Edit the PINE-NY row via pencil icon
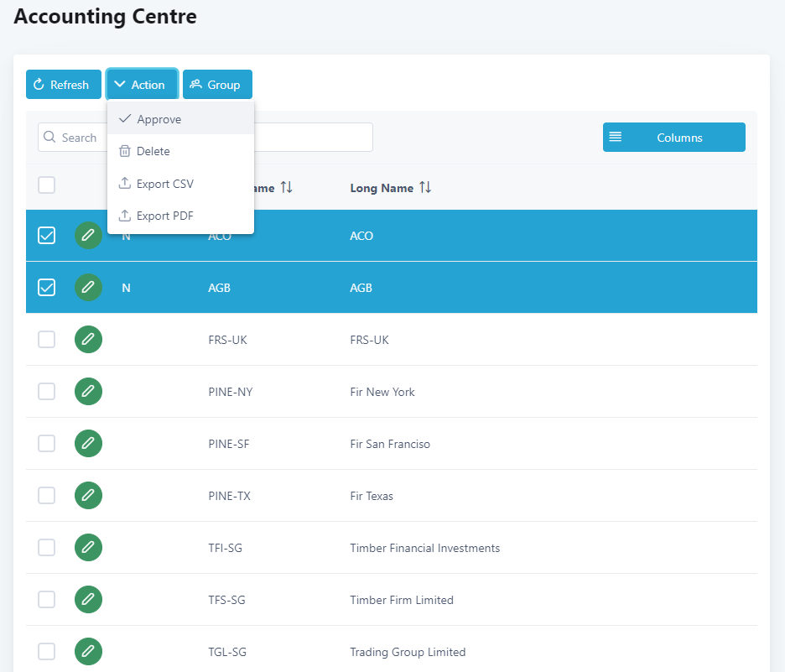 click(88, 392)
